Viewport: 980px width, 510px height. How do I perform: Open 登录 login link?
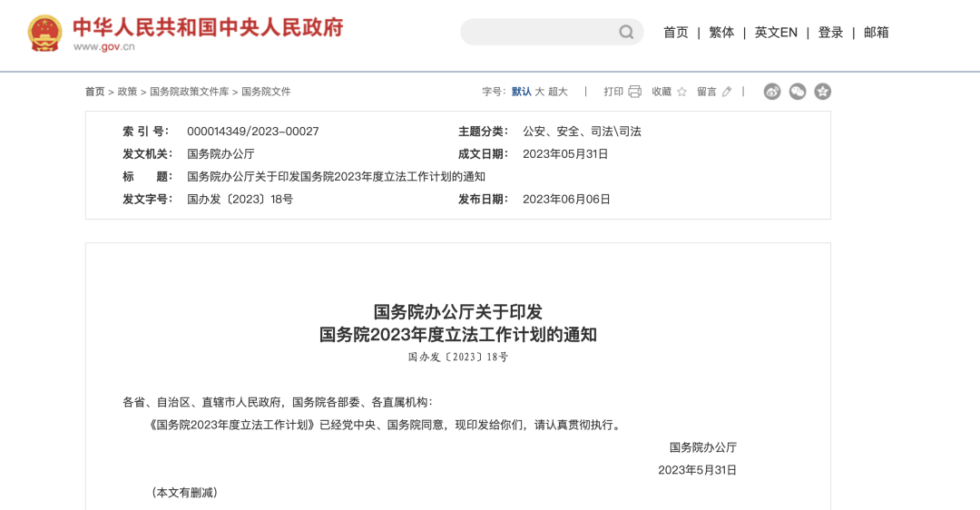tap(830, 33)
